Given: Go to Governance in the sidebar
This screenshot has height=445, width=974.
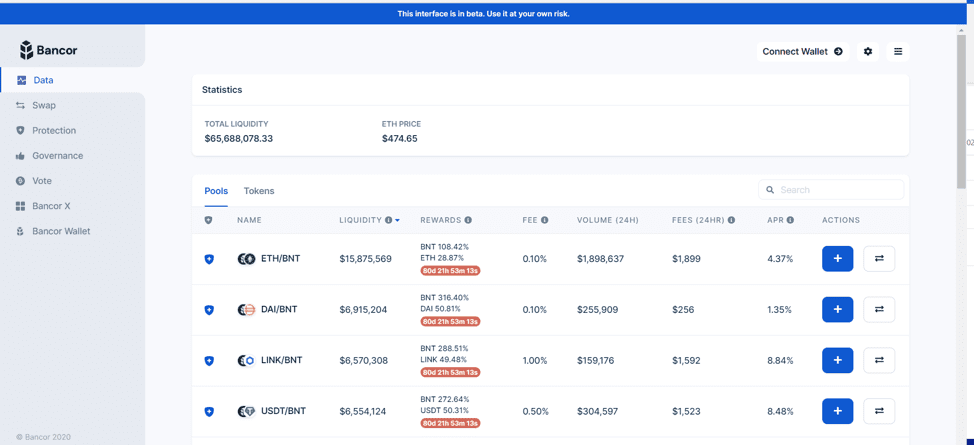Looking at the screenshot, I should coord(57,156).
